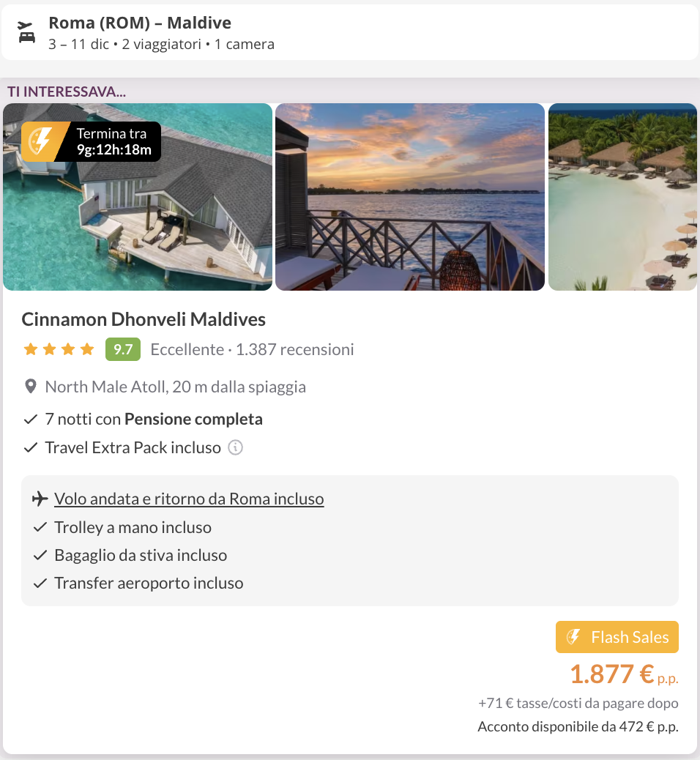View the sunset deck photo
700x760 pixels.
410,197
